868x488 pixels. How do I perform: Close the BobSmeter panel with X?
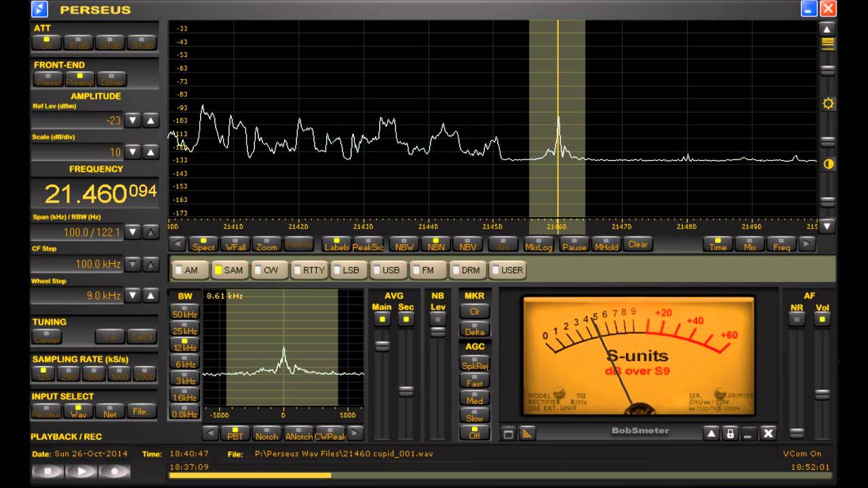point(768,433)
